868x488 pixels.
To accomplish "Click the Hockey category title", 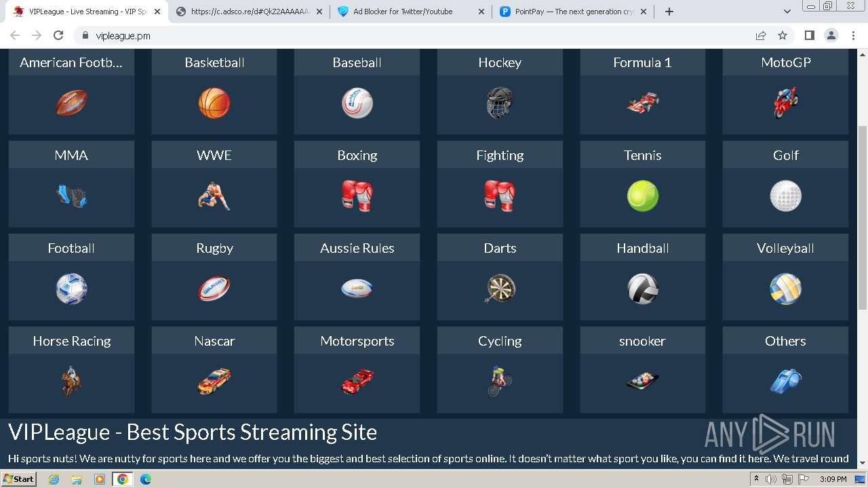I will point(500,62).
